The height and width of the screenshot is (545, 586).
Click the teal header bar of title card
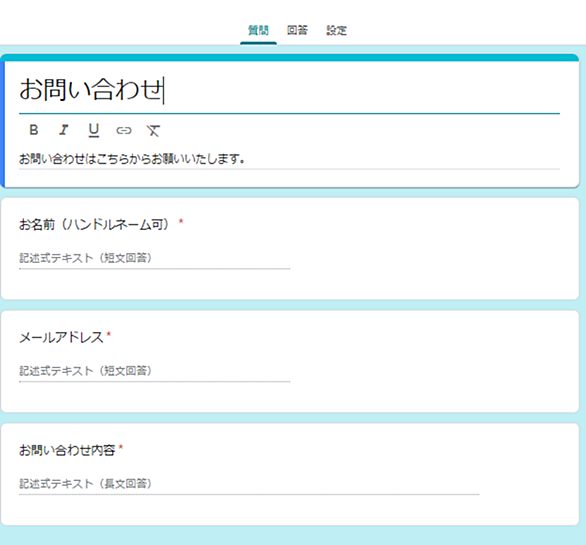click(290, 58)
